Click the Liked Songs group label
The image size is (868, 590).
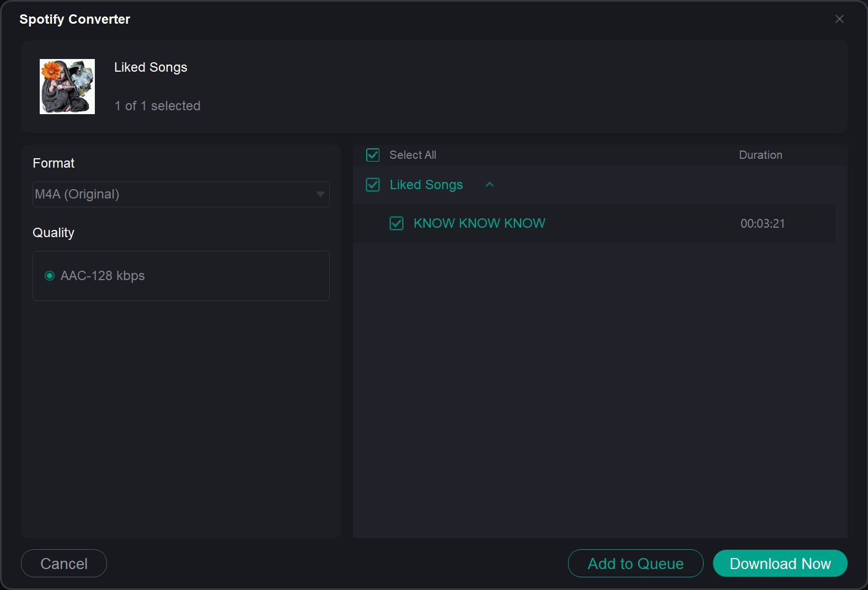(426, 185)
